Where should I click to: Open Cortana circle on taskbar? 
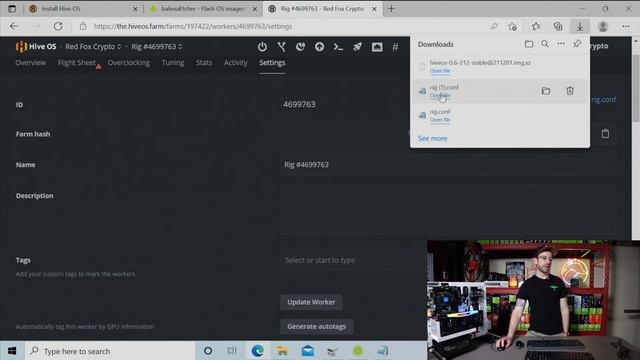(x=208, y=351)
